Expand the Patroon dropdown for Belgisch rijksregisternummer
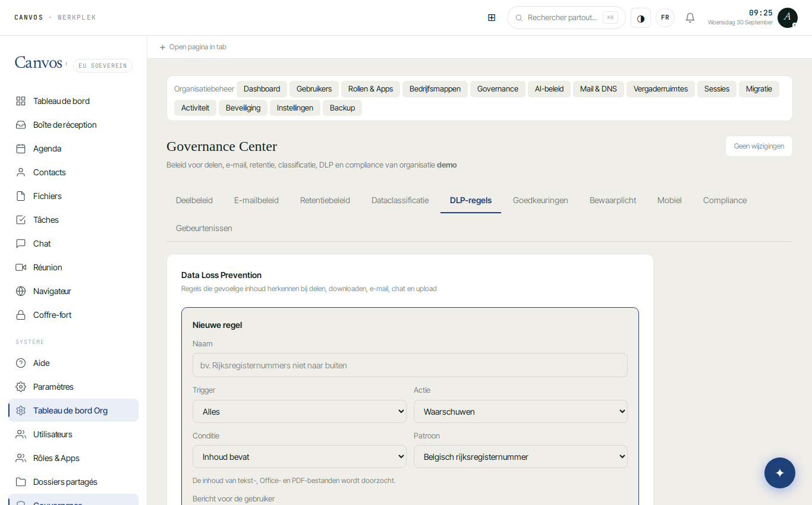Image resolution: width=812 pixels, height=505 pixels. (x=521, y=457)
